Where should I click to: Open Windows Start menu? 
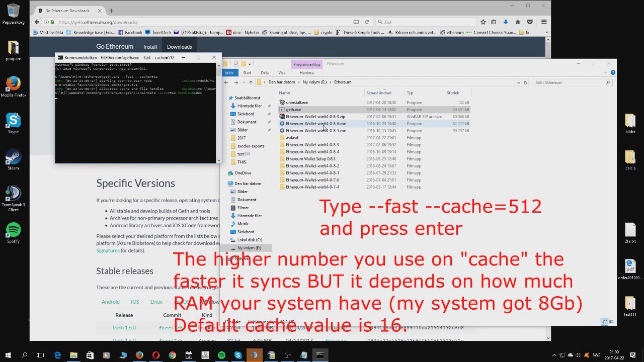point(8,355)
